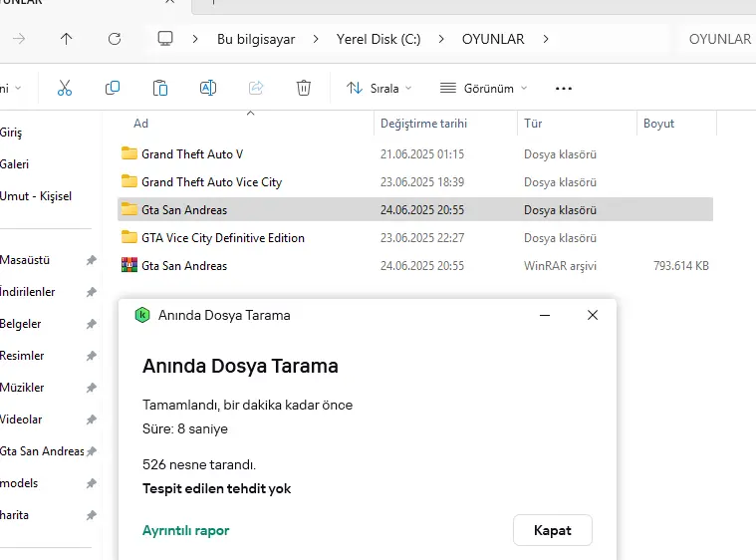Open the three-dots more options menu
The image size is (756, 560).
tap(563, 89)
